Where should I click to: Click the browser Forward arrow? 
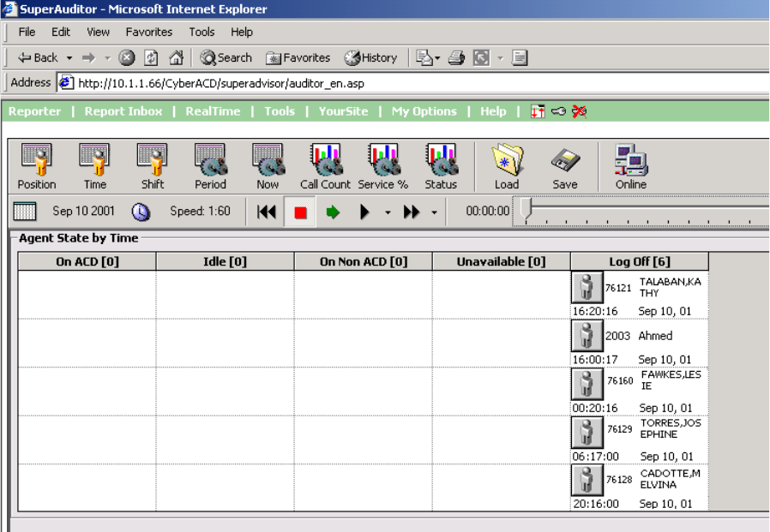88,58
